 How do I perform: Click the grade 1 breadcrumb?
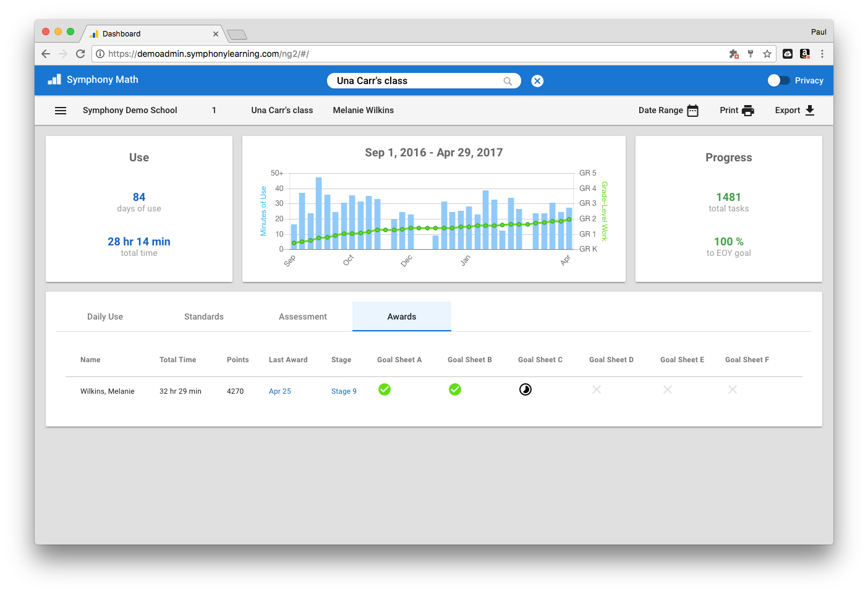[x=214, y=111]
